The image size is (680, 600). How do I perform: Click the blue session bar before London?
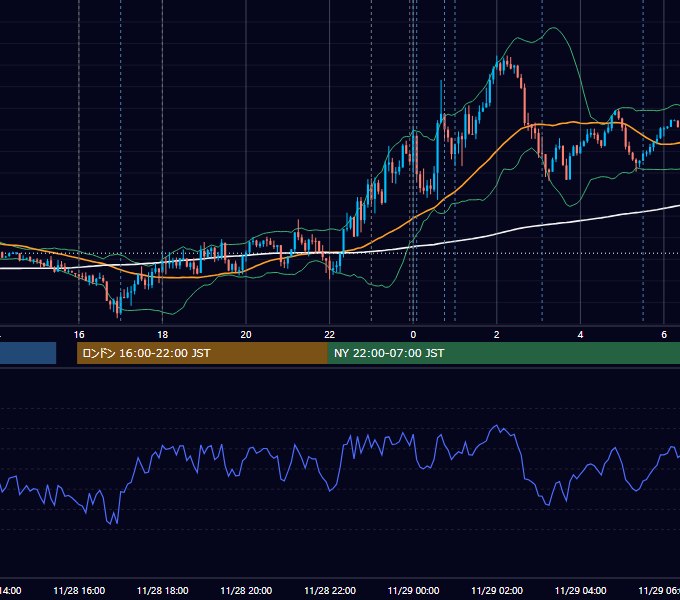[28, 353]
